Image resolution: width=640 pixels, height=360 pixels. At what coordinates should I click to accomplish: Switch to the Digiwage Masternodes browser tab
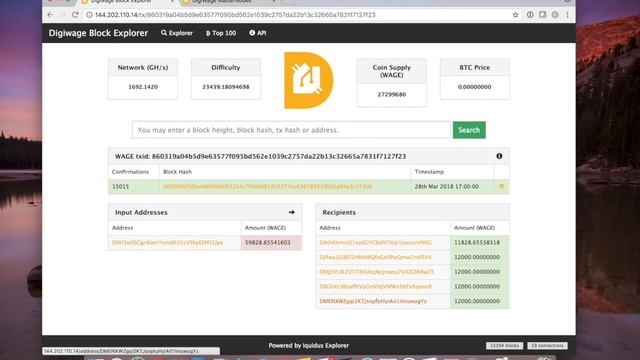click(229, 2)
